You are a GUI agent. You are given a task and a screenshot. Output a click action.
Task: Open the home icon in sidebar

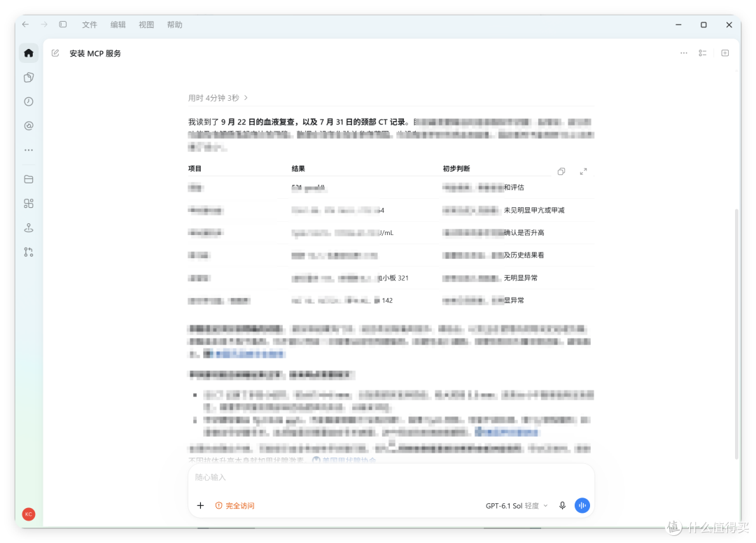tap(29, 53)
